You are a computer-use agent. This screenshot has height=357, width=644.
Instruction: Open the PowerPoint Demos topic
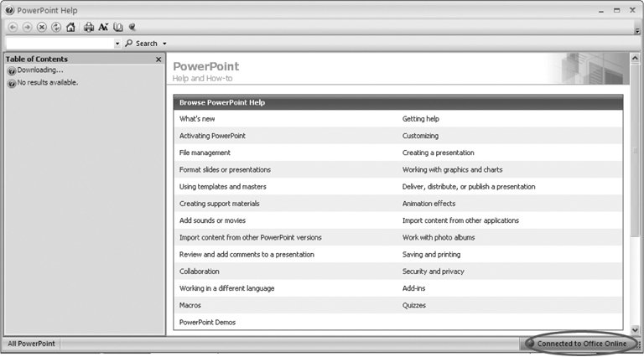pos(207,322)
